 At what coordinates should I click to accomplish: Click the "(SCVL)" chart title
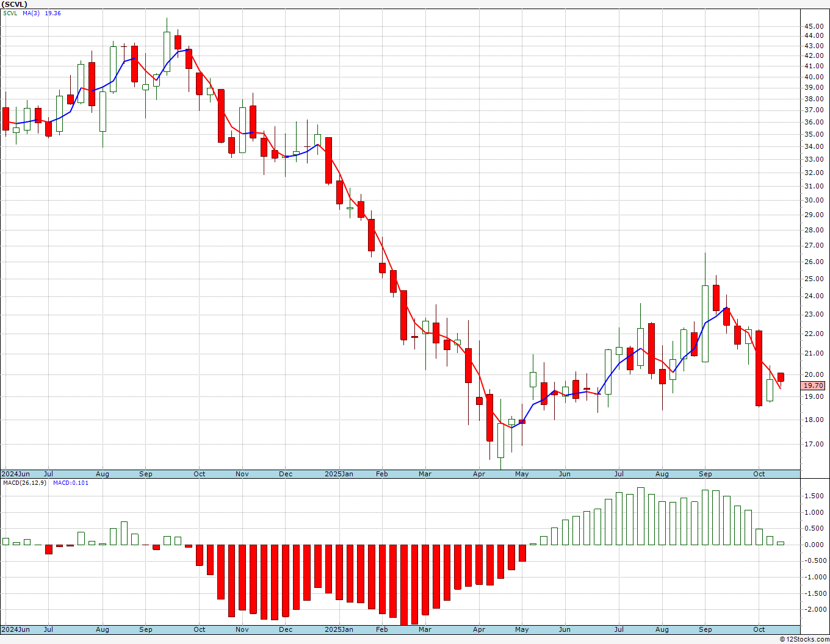pyautogui.click(x=14, y=4)
